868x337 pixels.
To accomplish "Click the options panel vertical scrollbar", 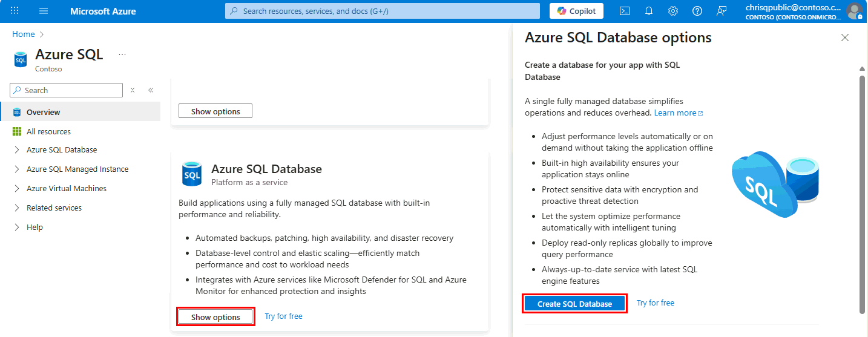I will pos(862,194).
